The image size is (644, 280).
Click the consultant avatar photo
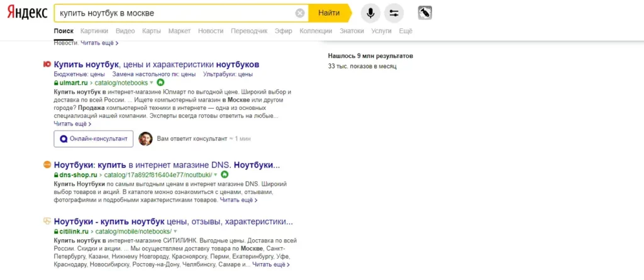[x=145, y=139]
